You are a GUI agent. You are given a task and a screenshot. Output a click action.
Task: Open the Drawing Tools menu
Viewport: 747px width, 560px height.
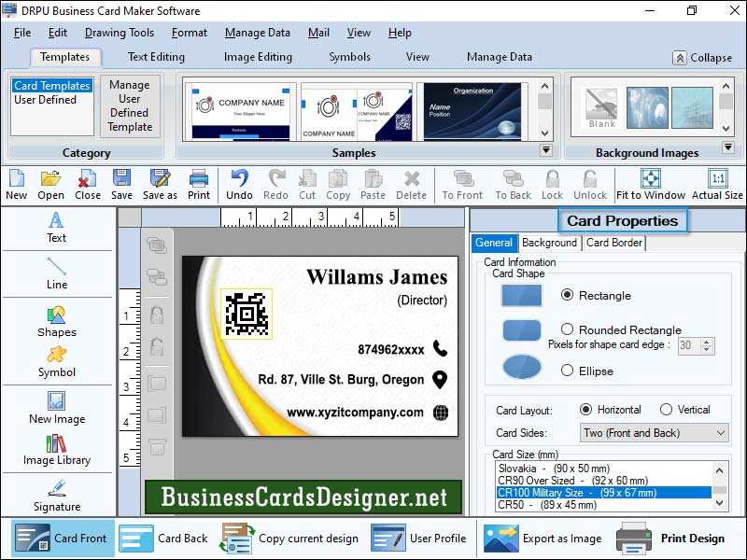[119, 32]
